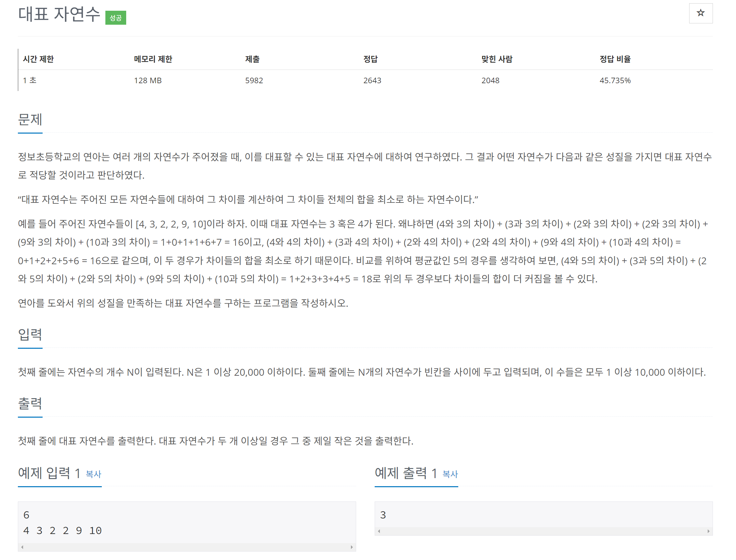Click the 45.735% value cell
This screenshot has height=560, width=736.
(x=615, y=80)
